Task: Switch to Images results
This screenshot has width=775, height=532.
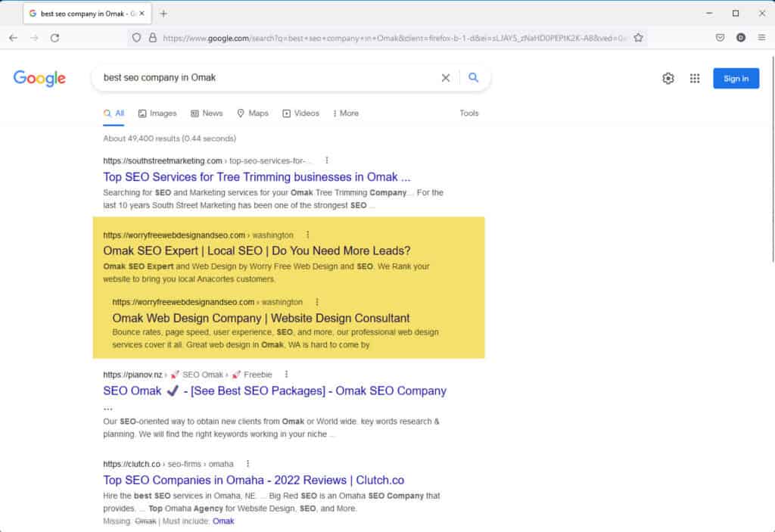Action: [x=157, y=114]
